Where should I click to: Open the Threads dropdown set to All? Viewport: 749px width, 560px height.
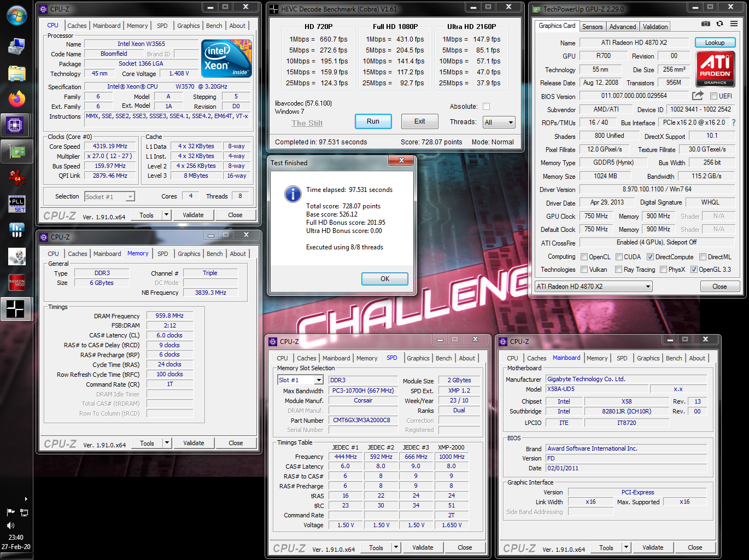tap(499, 122)
